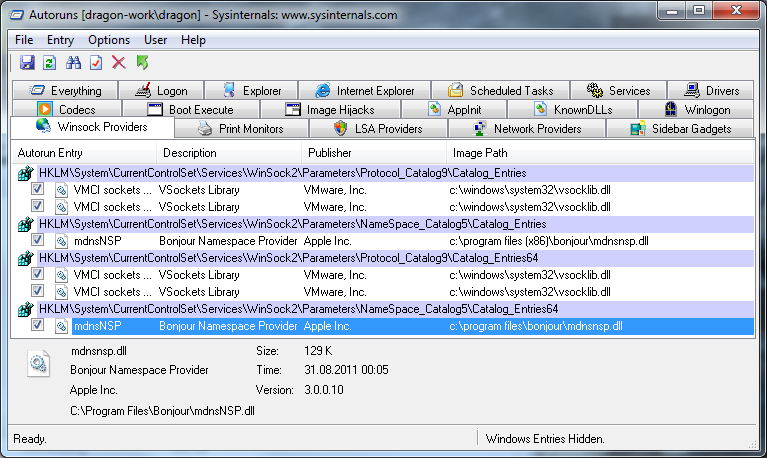Sort by Autorun Entry column header
767x458 pixels.
click(x=84, y=153)
